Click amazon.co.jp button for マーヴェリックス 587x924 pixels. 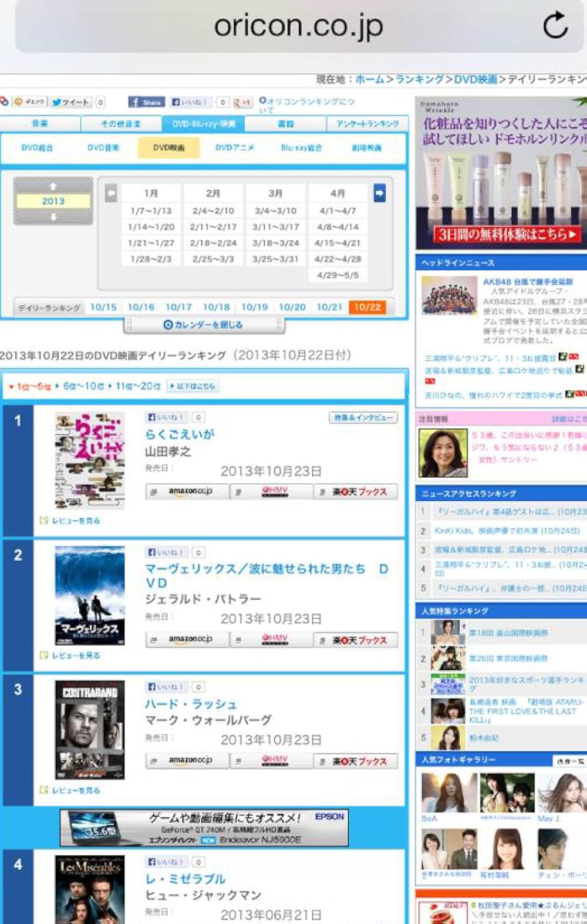(187, 639)
